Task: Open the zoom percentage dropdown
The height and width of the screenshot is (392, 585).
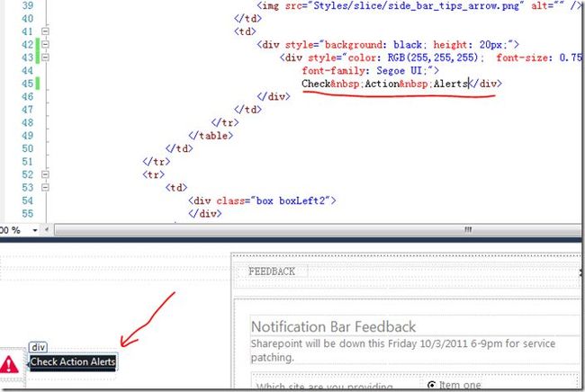Action: (x=35, y=230)
